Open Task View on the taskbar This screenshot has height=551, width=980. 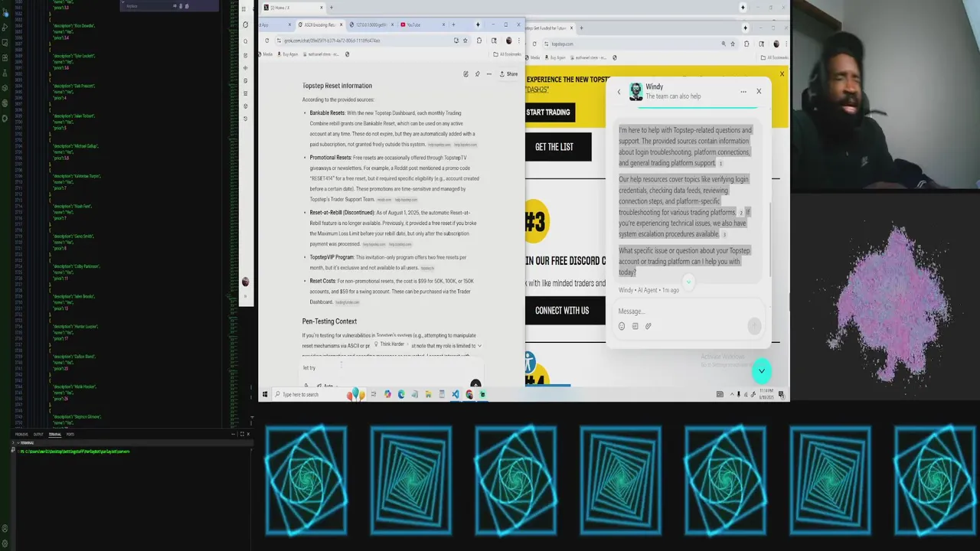(373, 394)
